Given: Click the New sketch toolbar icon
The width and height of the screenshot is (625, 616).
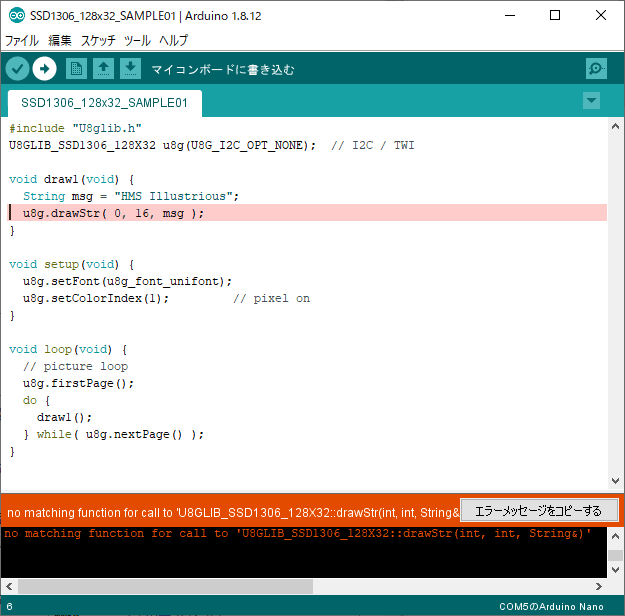Looking at the screenshot, I should point(76,69).
